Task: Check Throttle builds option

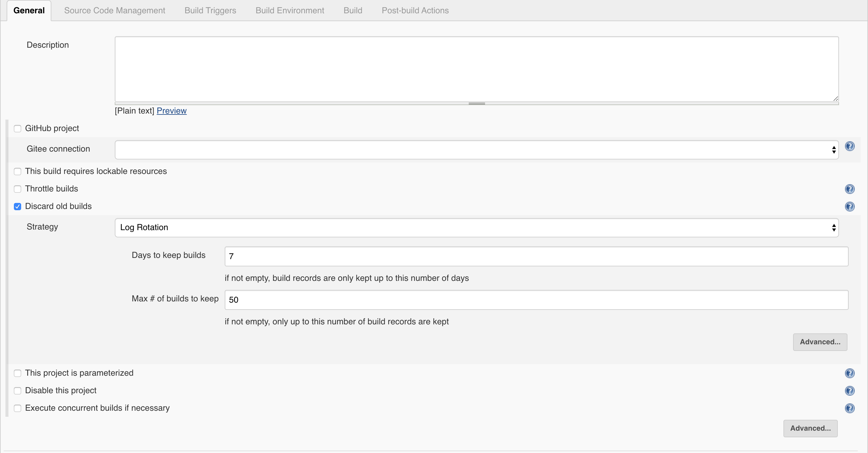Action: [18, 189]
